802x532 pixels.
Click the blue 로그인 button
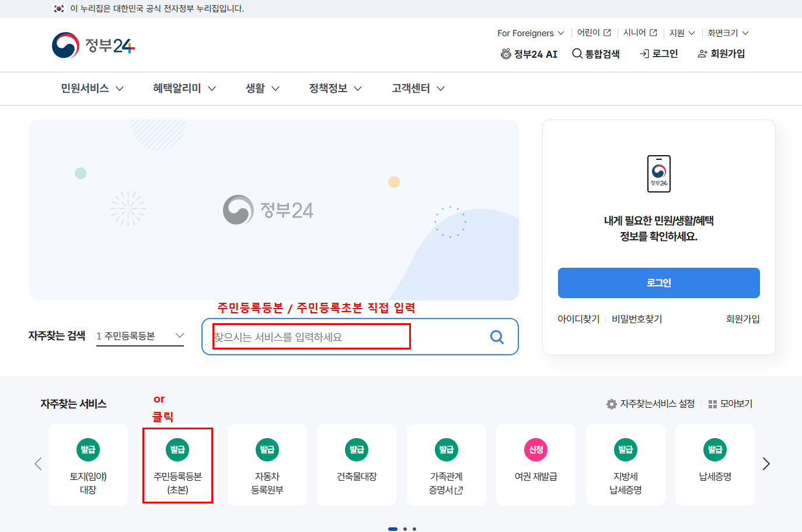659,283
